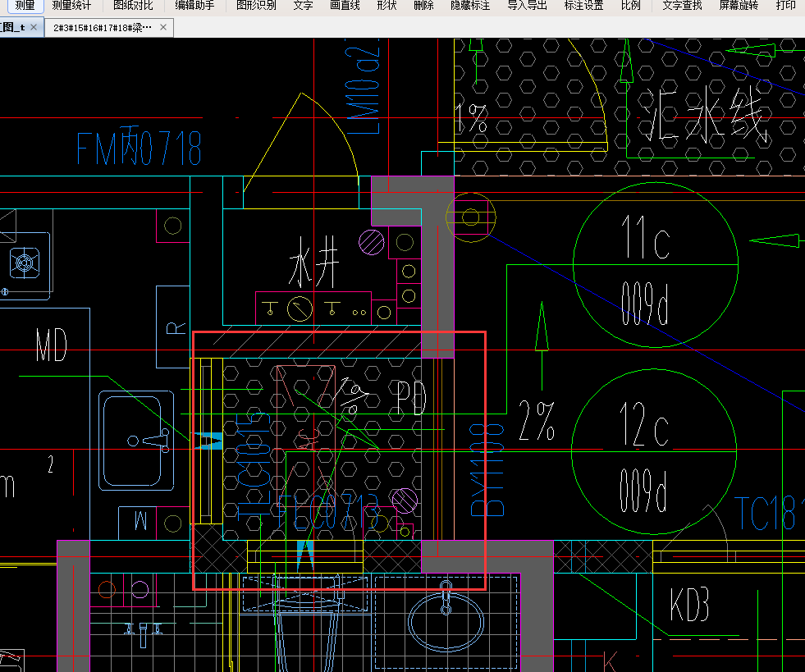Click the 2% slope label
Screen dimensions: 805x672
(537, 421)
